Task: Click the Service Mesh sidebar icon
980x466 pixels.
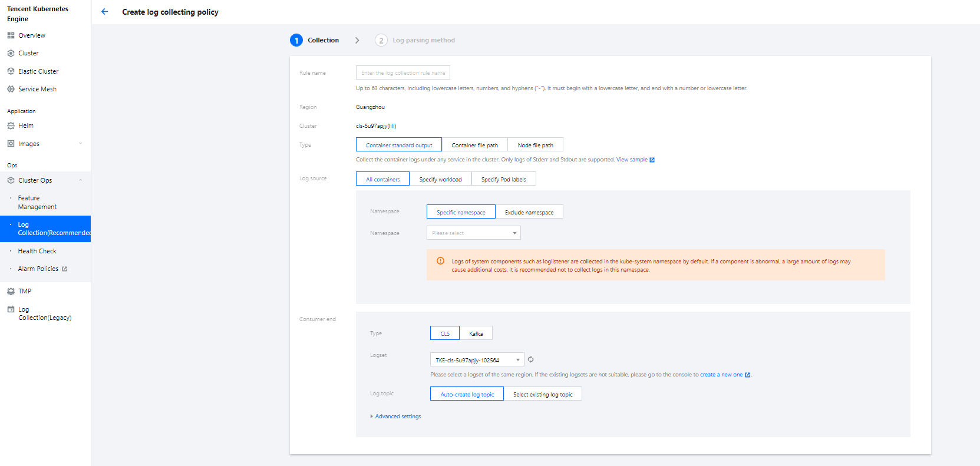Action: tap(11, 89)
